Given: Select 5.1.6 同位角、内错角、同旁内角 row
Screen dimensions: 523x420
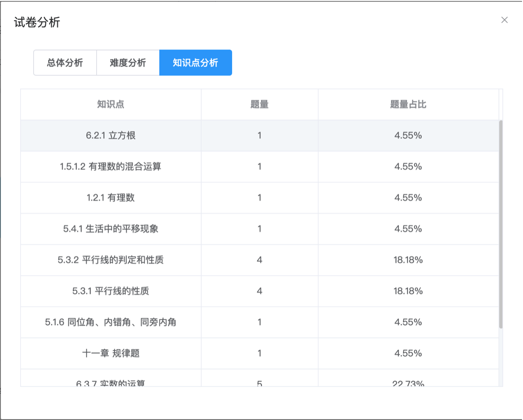Looking at the screenshot, I should (x=260, y=322).
